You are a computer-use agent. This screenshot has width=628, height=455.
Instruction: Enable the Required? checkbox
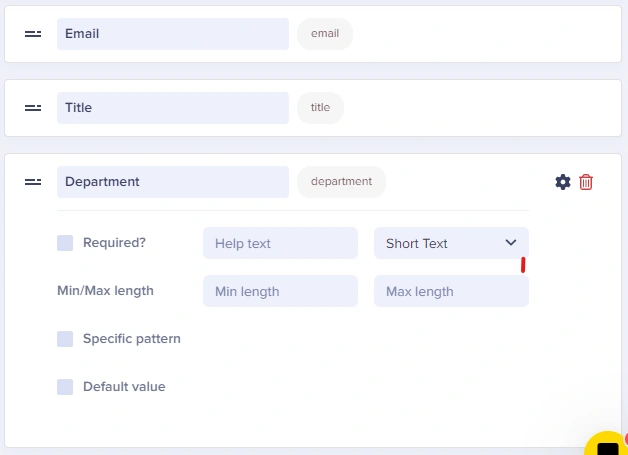click(x=65, y=243)
